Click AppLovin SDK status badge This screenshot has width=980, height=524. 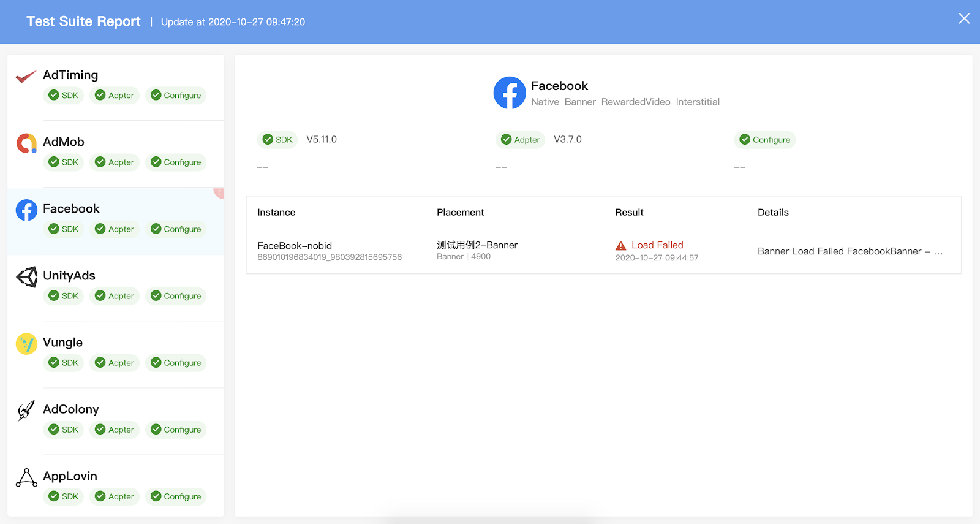[x=64, y=496]
